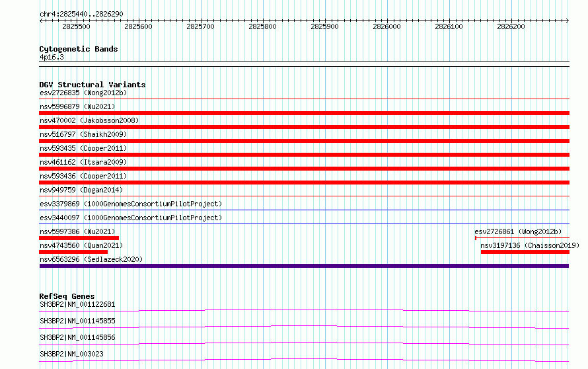Screen dimensions: 588x369
Task: Open the Cytogenetic Bands track heading
Action: [x=79, y=49]
